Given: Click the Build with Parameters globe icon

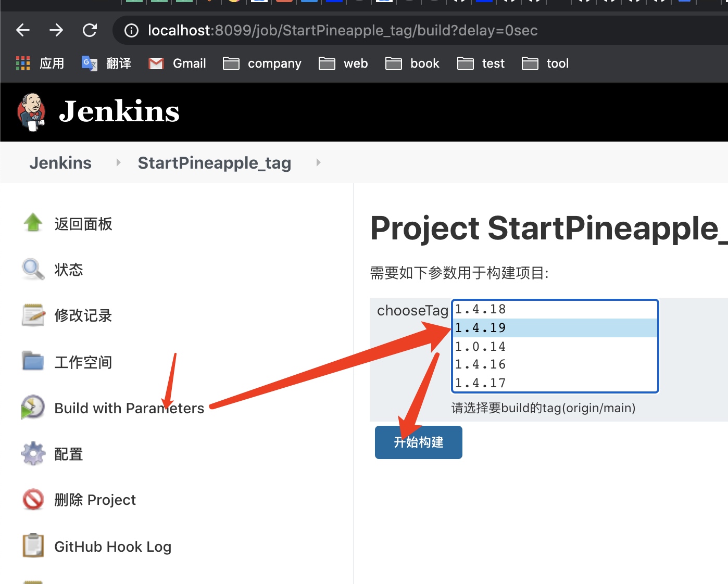Looking at the screenshot, I should coord(32,407).
